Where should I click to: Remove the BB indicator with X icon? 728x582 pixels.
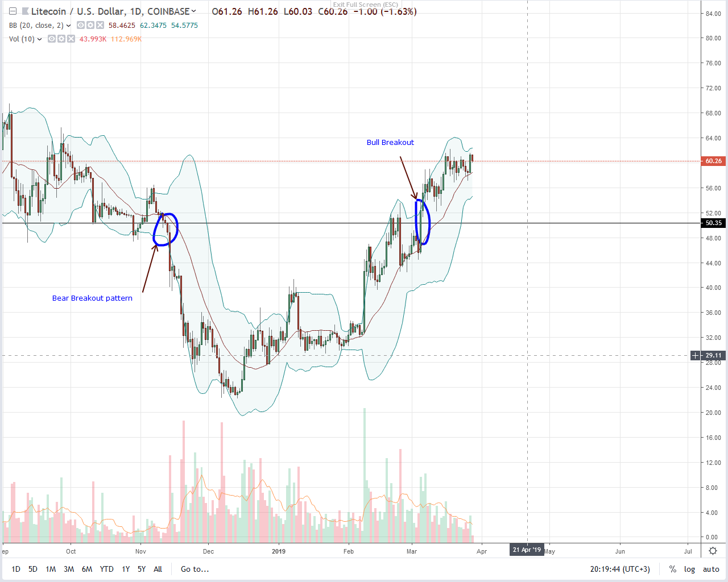pos(100,26)
